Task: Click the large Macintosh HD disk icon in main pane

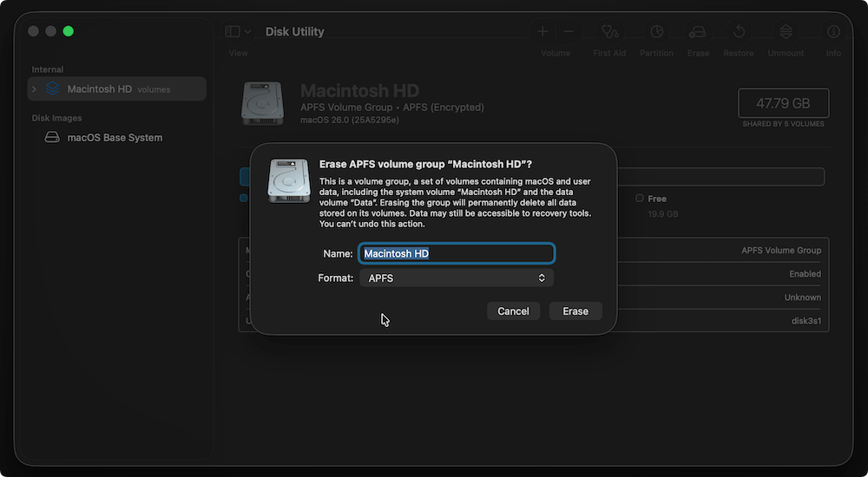Action: pos(262,103)
